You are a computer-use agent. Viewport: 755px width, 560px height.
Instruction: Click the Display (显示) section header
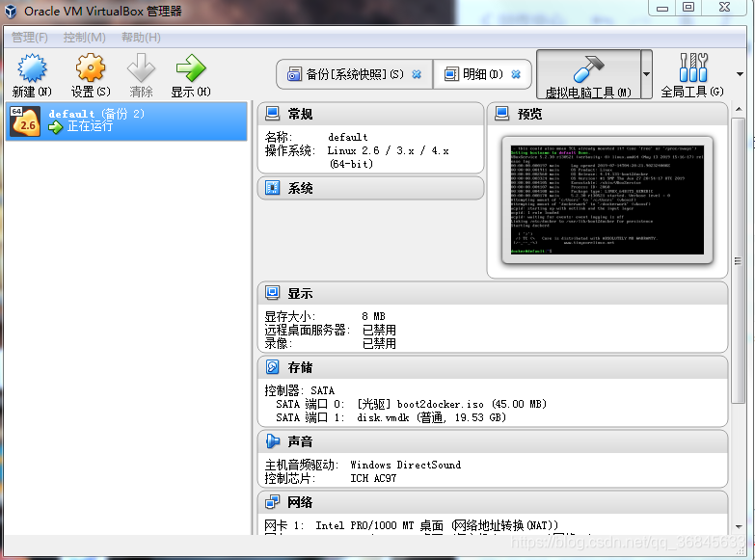[x=493, y=294]
